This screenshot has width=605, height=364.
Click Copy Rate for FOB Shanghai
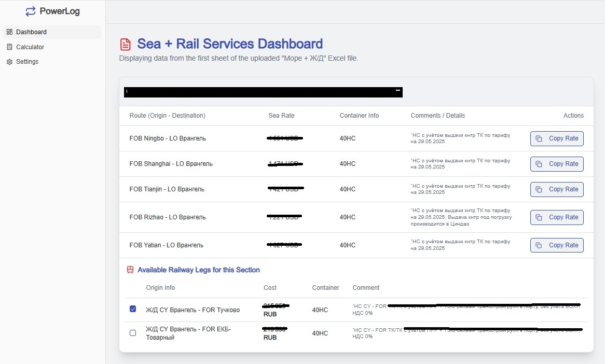[557, 163]
